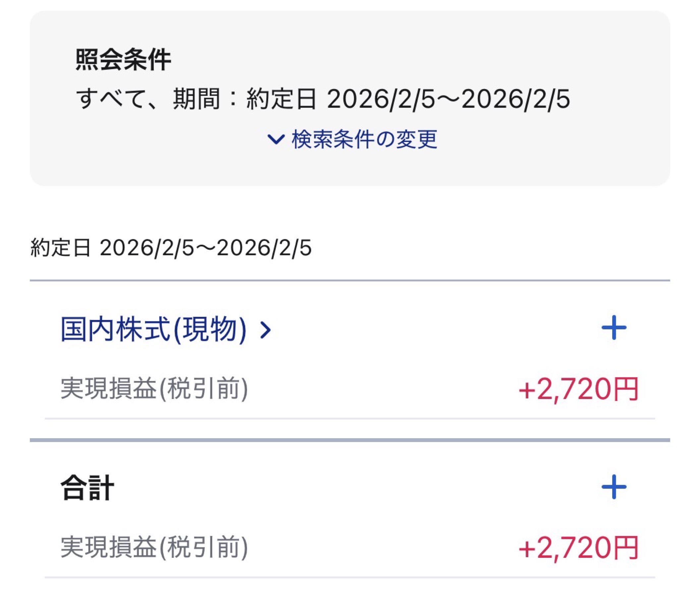700x597 pixels.
Task: Click 約定日 label inside 照会条件 card
Action: point(281,99)
